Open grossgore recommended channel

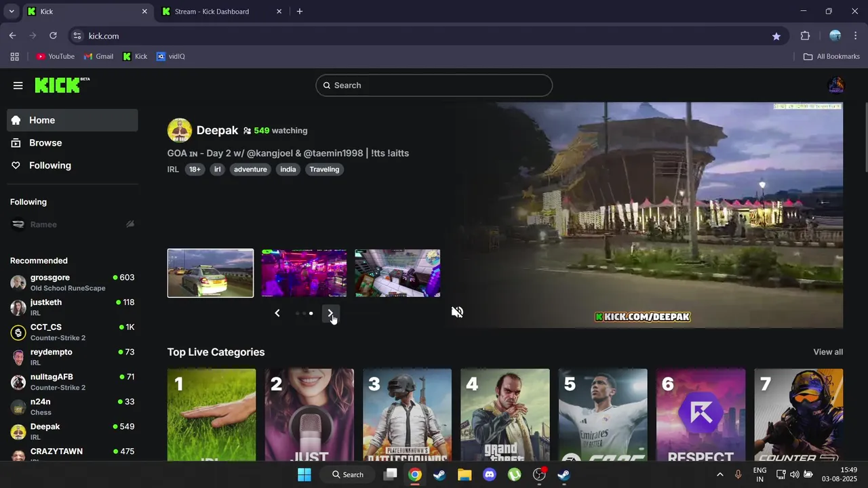coord(73,283)
